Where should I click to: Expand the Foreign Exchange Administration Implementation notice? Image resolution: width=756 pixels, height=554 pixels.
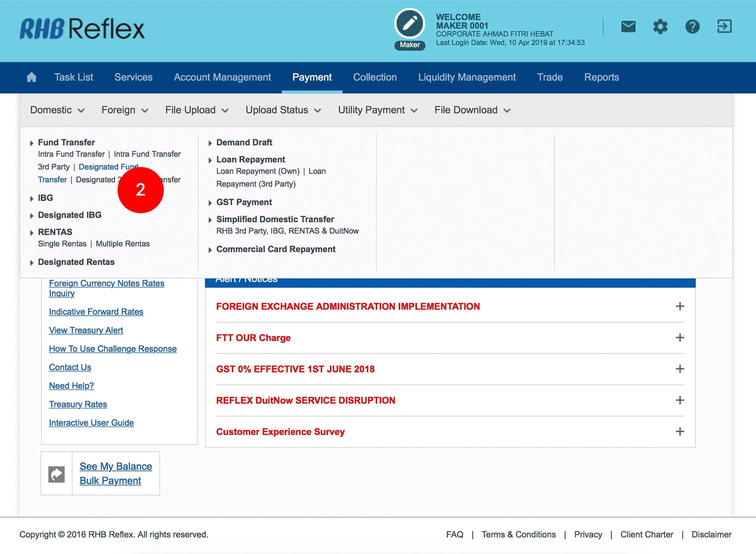point(680,306)
